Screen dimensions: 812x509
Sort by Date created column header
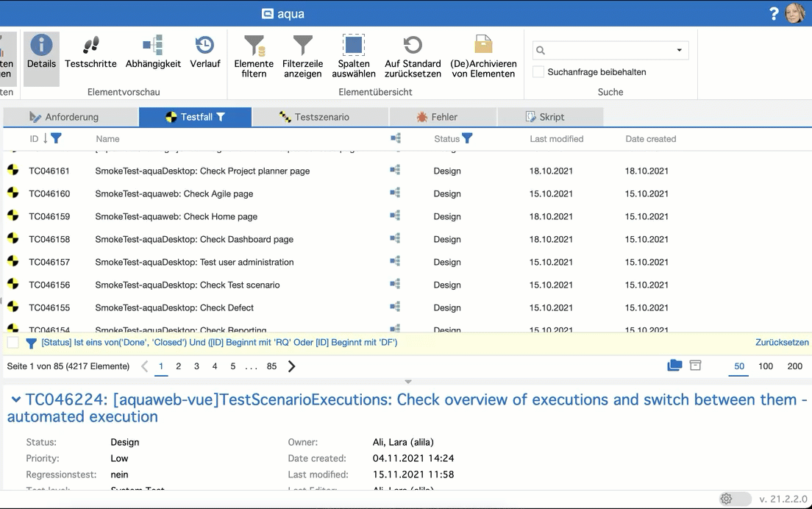(651, 139)
